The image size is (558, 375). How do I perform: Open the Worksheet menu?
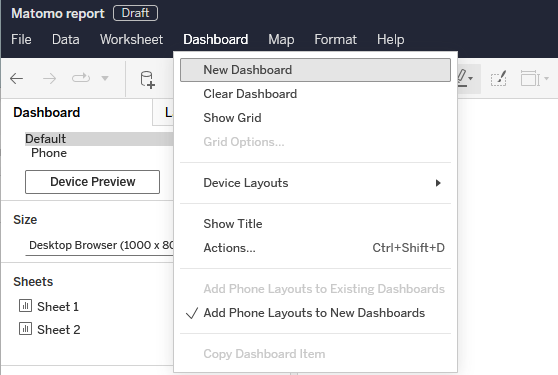click(x=132, y=39)
